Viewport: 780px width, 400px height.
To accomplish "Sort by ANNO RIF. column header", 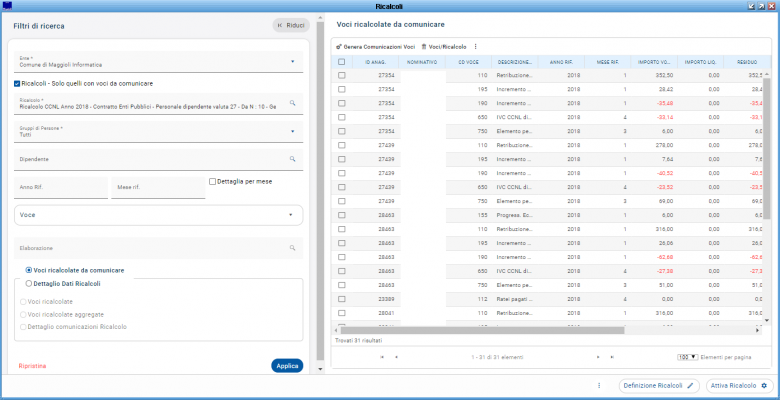I will [x=561, y=62].
